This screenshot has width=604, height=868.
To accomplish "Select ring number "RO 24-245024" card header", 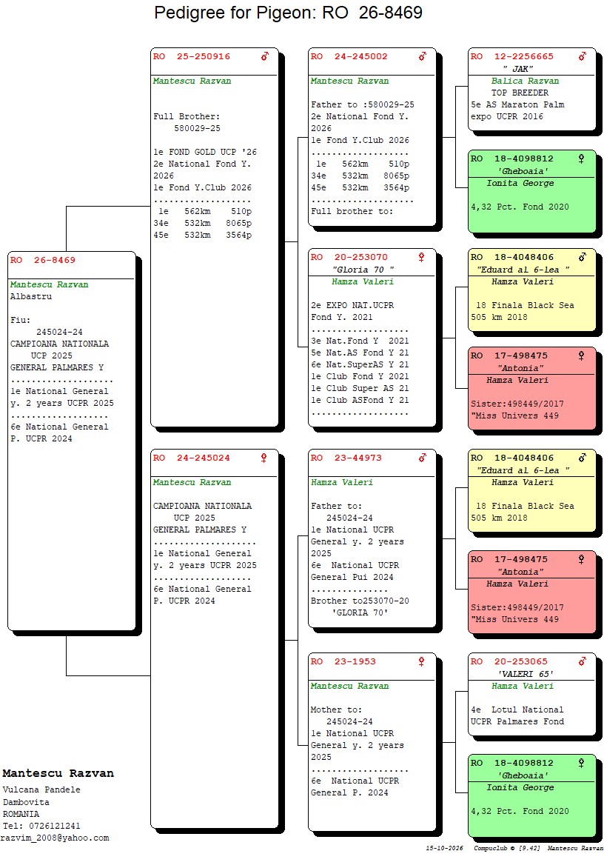I will pos(192,458).
